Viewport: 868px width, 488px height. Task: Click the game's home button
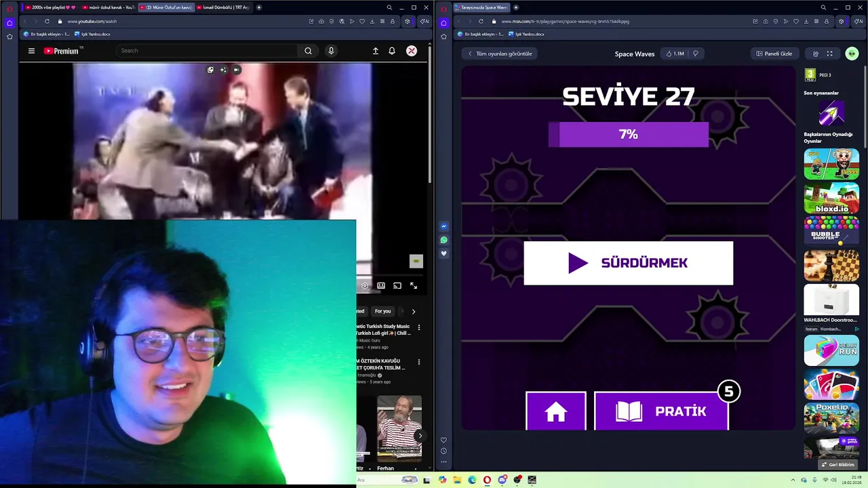click(556, 411)
